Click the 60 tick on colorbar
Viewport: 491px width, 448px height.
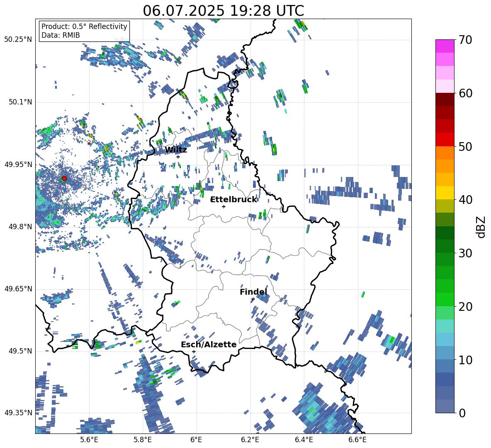pos(465,93)
